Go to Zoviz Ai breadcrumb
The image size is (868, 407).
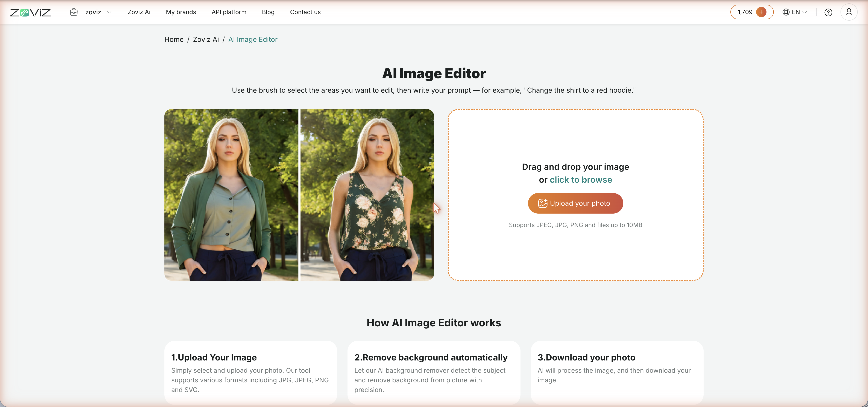(206, 39)
